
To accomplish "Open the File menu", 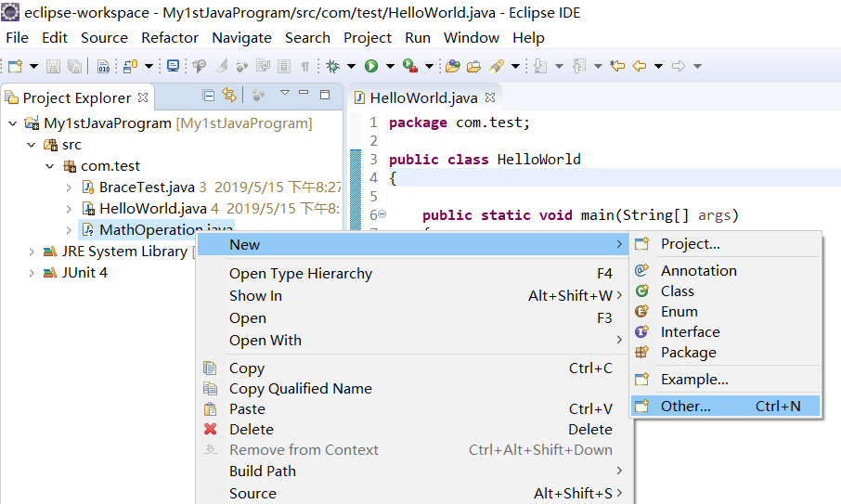I will pyautogui.click(x=17, y=37).
